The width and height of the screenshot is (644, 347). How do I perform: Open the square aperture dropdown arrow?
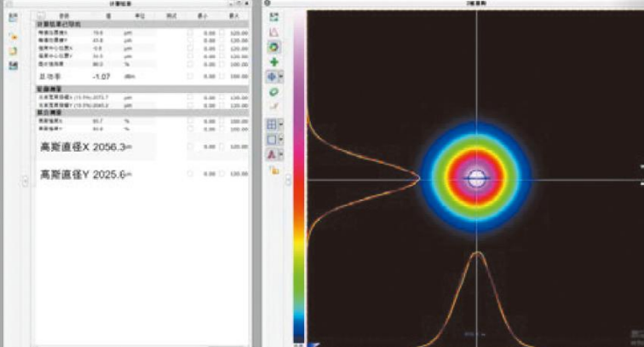click(x=282, y=139)
